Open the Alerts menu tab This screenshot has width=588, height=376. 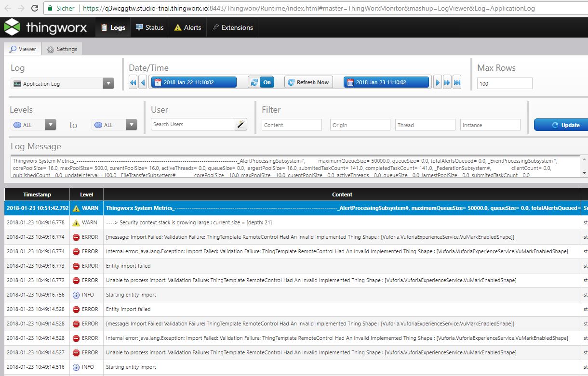click(188, 27)
